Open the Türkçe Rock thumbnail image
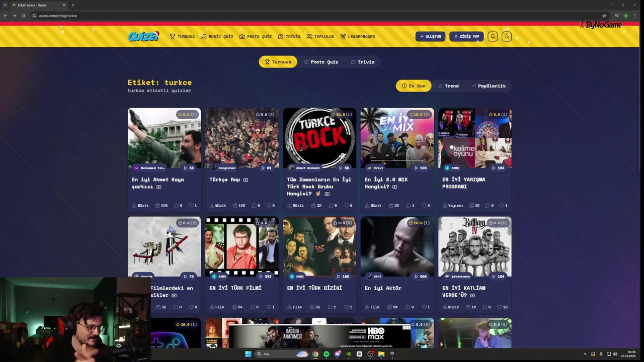This screenshot has width=644, height=362. (x=319, y=138)
